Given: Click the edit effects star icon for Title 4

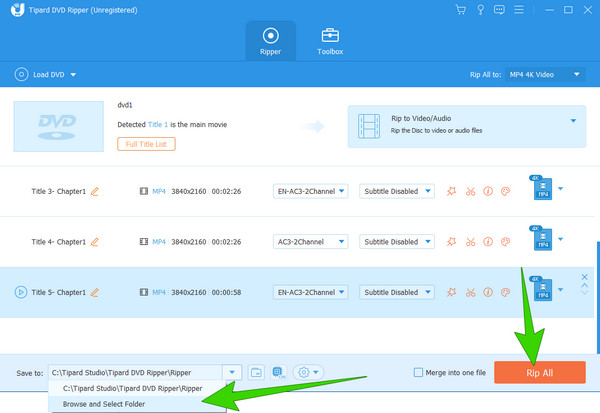Looking at the screenshot, I should [x=452, y=242].
